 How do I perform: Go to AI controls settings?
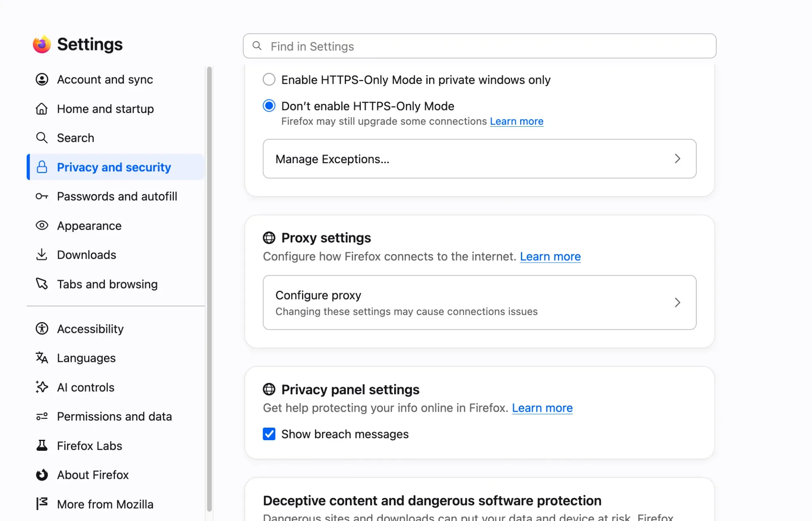click(116, 387)
